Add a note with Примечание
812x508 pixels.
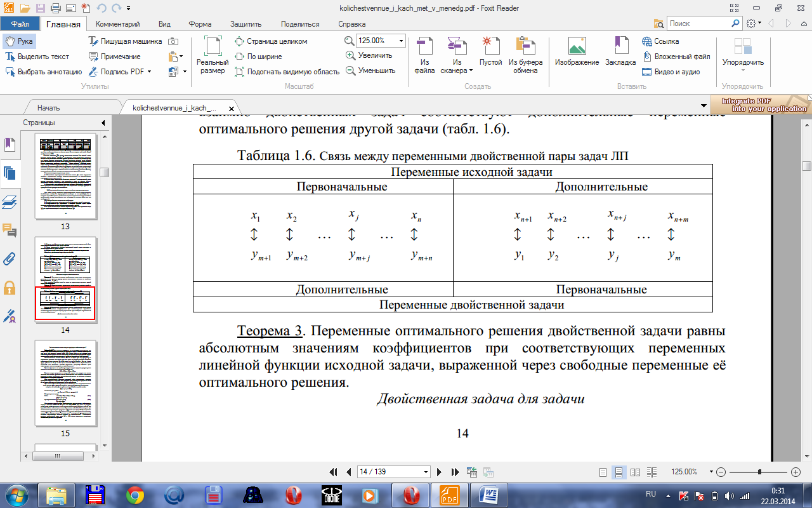tap(114, 56)
